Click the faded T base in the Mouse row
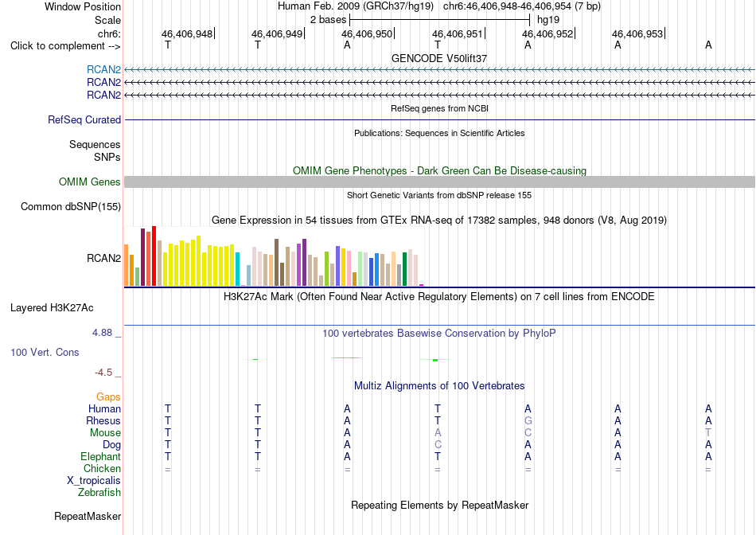Image resolution: width=756 pixels, height=535 pixels. coord(708,433)
